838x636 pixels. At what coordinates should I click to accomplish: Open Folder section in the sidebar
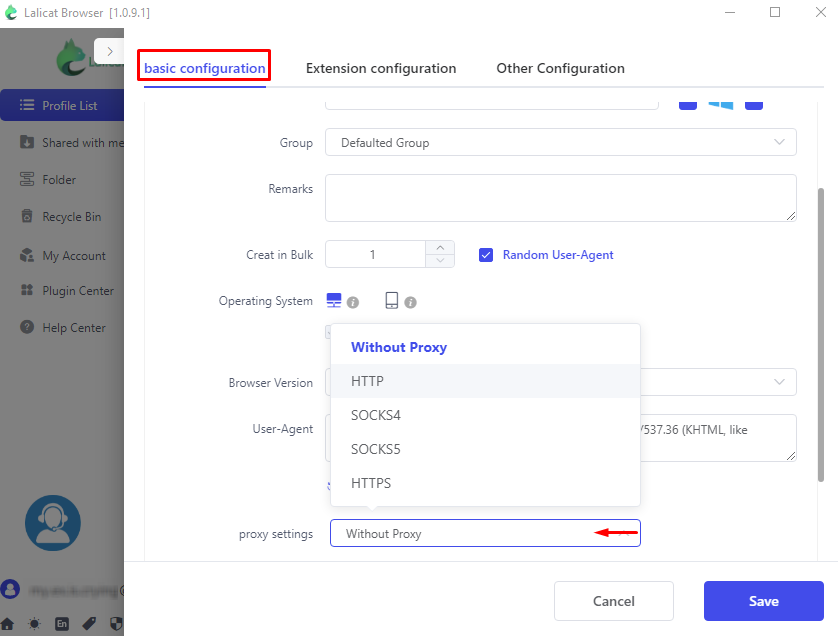tap(62, 179)
